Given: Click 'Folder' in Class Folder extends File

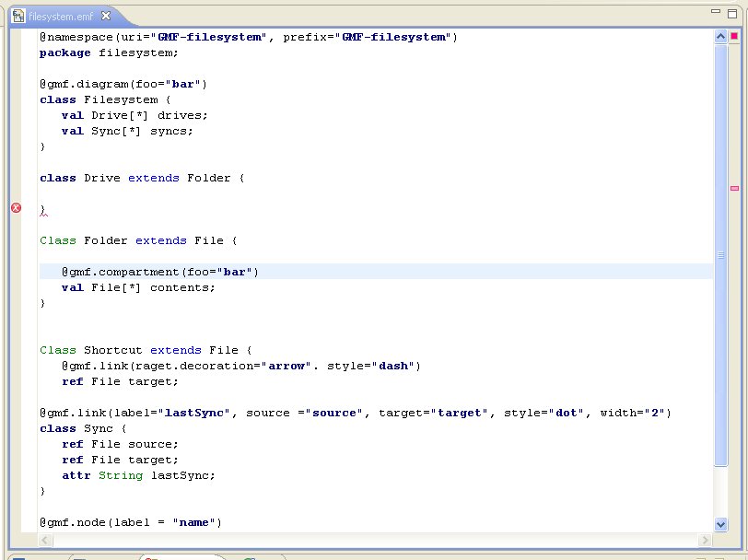Looking at the screenshot, I should [106, 240].
